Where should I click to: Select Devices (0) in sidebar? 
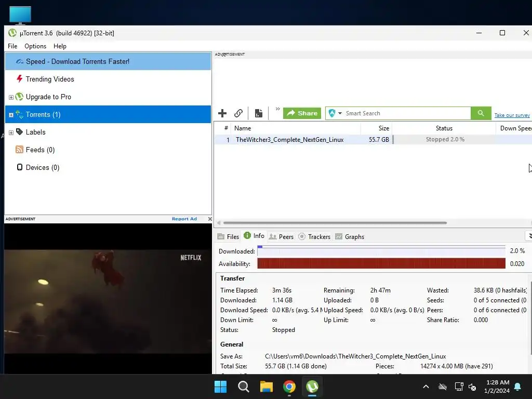point(43,167)
